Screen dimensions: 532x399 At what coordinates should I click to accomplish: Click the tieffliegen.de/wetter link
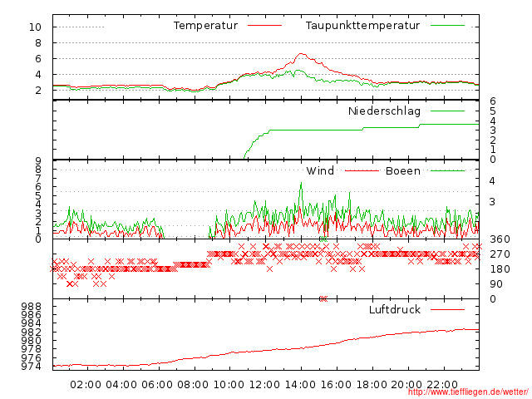(x=468, y=392)
